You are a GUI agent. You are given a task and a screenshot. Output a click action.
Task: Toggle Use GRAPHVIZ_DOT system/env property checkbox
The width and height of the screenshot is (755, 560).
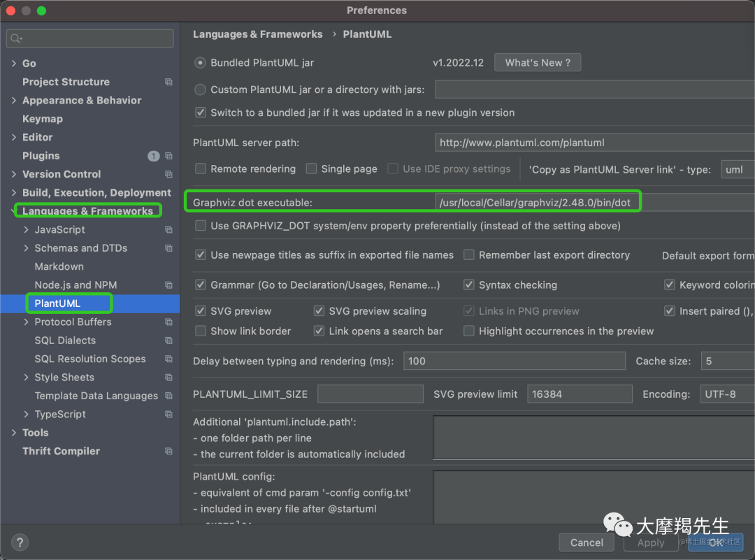tap(201, 225)
